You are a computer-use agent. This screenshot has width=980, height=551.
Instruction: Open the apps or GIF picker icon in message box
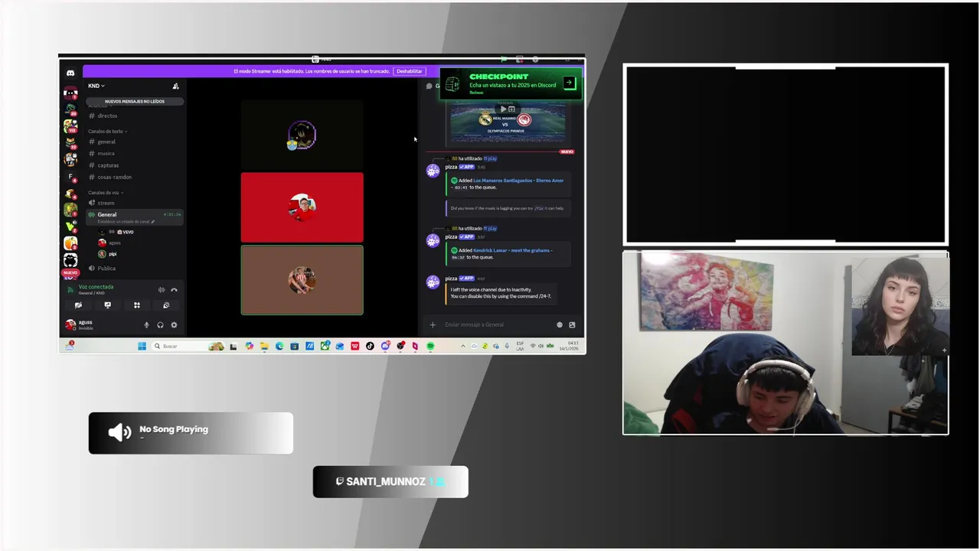click(572, 324)
